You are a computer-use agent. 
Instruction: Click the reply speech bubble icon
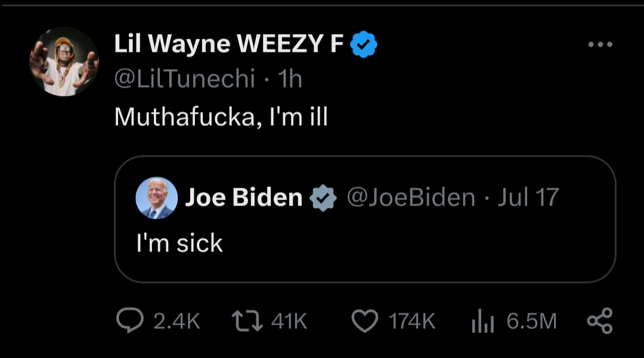coord(129,322)
